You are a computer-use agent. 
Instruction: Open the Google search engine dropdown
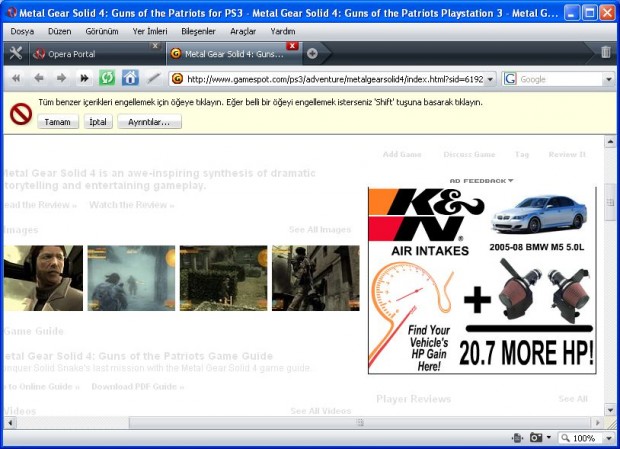609,79
